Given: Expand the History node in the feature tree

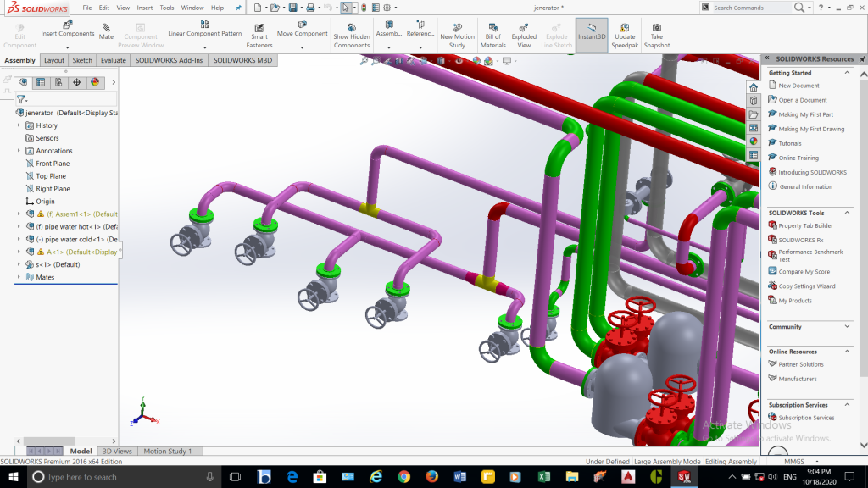Looking at the screenshot, I should 19,125.
